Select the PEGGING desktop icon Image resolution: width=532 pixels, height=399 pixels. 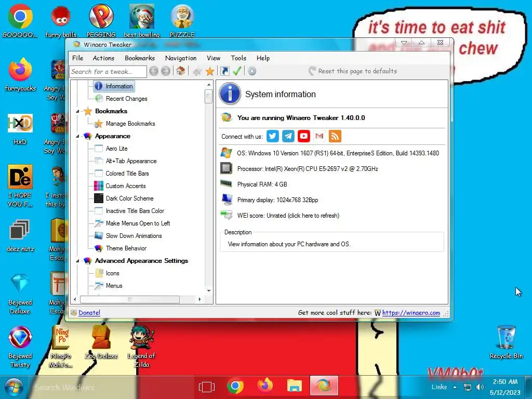[101, 21]
